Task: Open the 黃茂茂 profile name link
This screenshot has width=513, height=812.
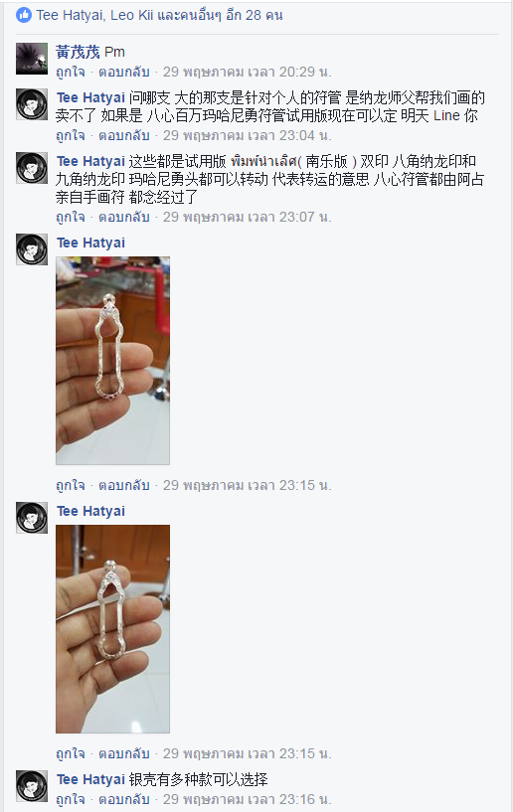Action: (78, 52)
